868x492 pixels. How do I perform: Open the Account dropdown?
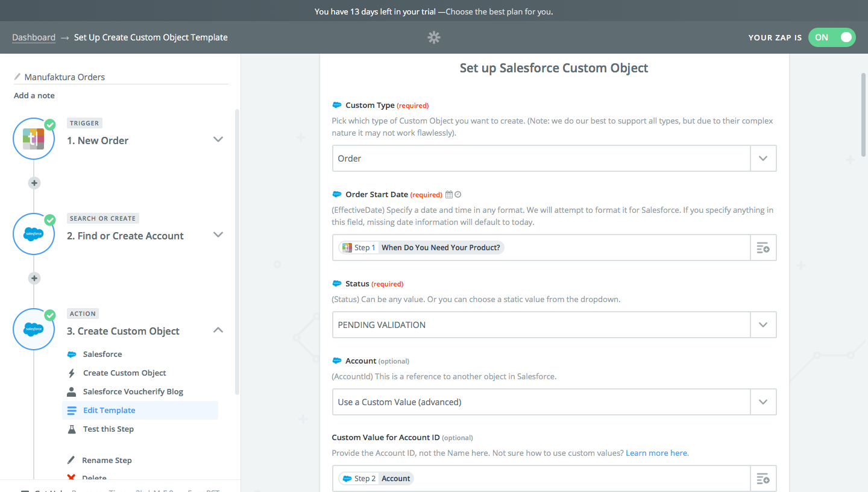[763, 402]
